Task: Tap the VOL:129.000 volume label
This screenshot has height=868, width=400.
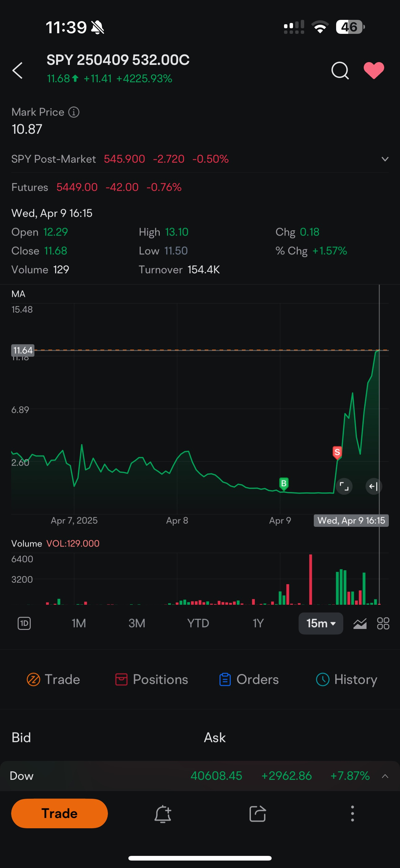Action: click(x=73, y=544)
